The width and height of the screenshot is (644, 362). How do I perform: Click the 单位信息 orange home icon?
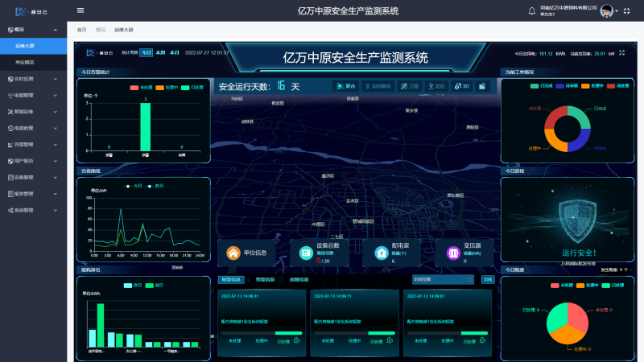click(x=233, y=253)
